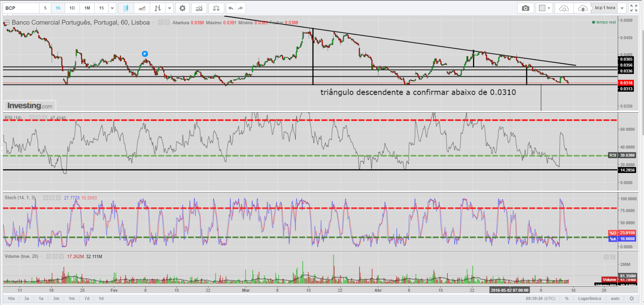Switch to the 1D interval
The image size is (644, 305).
click(x=72, y=8)
